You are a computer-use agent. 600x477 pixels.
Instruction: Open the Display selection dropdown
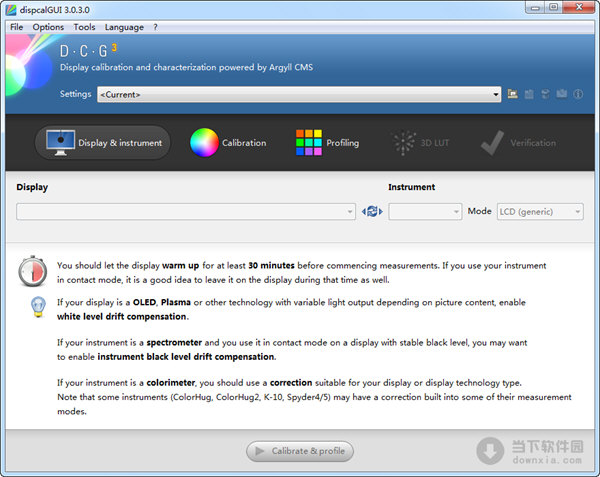(x=186, y=211)
